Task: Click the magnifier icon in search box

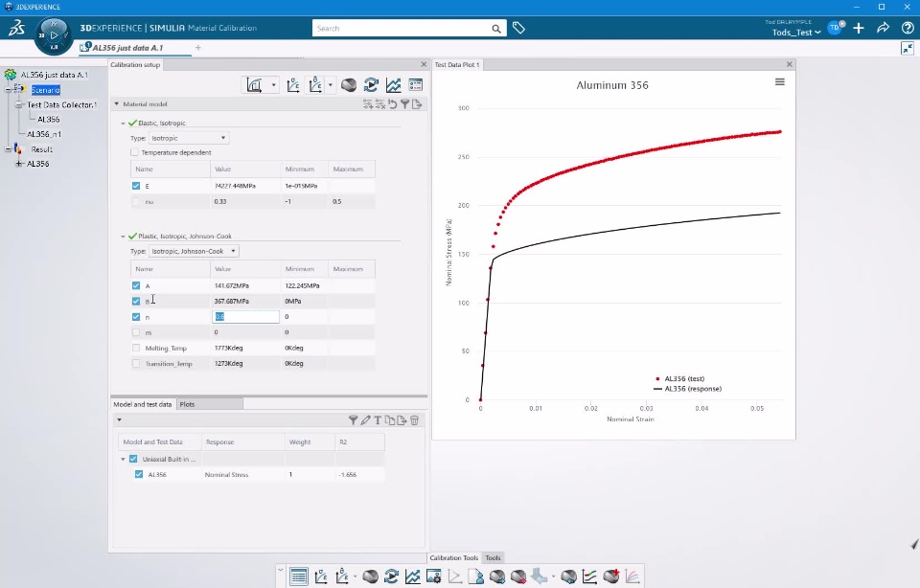Action: point(496,28)
